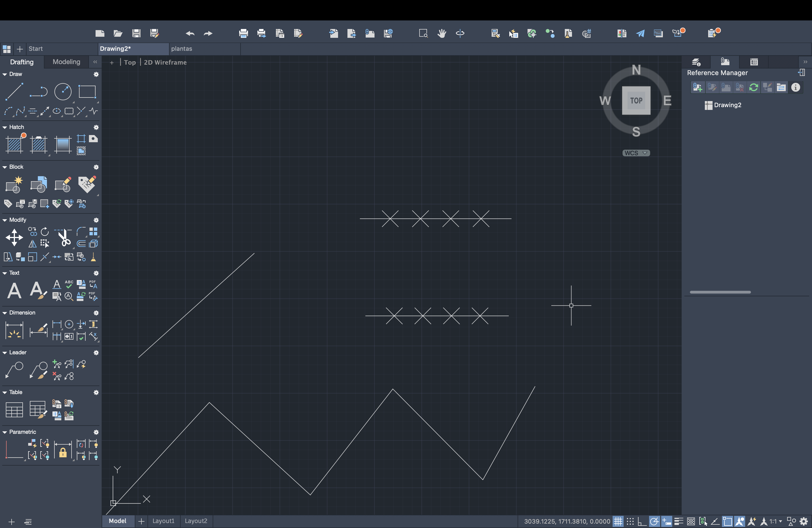Viewport: 812px width, 528px height.
Task: Click the Reference Manager scrollbar handle
Action: 720,292
